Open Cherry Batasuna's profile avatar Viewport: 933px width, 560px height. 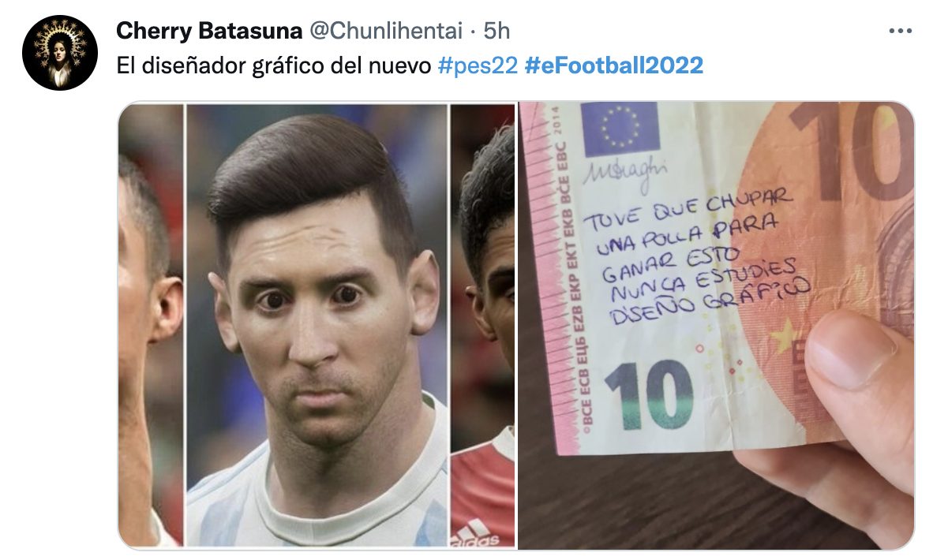coord(59,53)
